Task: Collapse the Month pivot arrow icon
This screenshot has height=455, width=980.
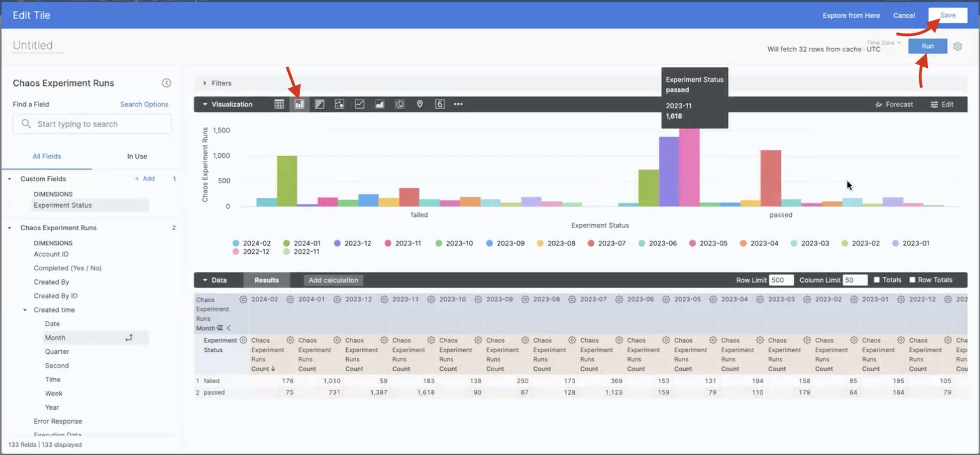Action: click(x=229, y=328)
